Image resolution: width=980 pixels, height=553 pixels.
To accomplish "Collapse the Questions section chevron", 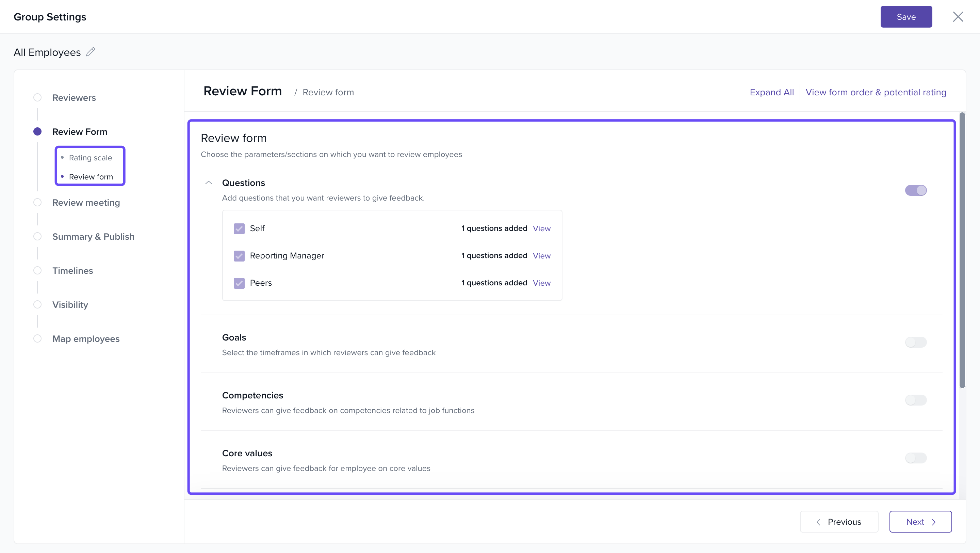I will point(209,183).
